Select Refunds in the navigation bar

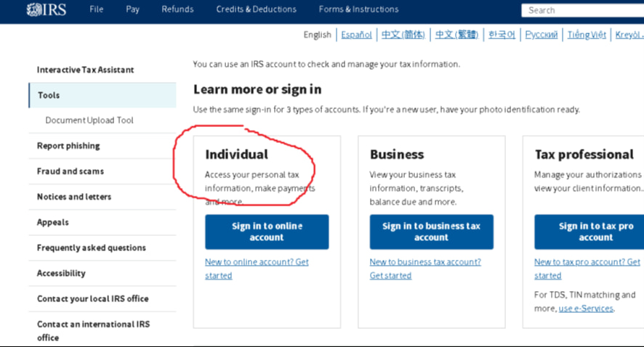[x=177, y=9]
